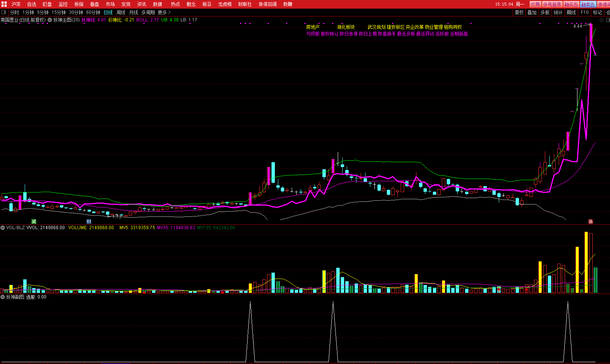This screenshot has width=610, height=364.
Task: Switch to 15分钟 period
Action: (x=59, y=12)
